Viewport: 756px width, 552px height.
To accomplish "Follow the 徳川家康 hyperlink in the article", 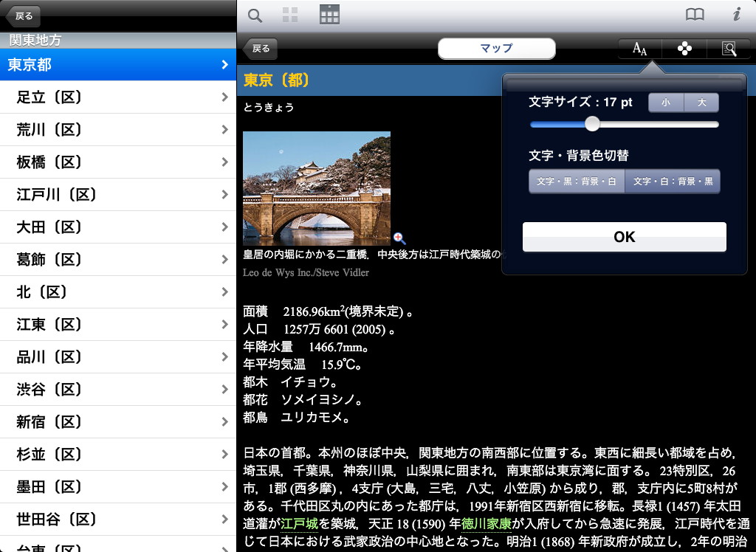I will coord(486,524).
